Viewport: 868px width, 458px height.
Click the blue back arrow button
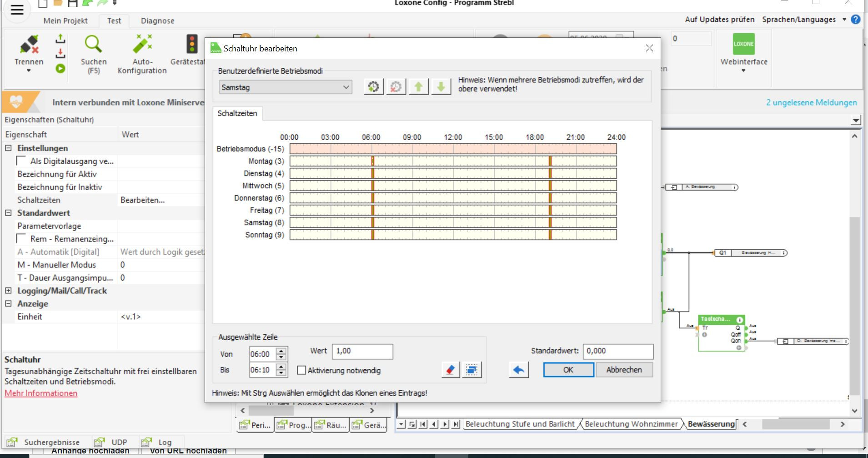[x=518, y=370]
